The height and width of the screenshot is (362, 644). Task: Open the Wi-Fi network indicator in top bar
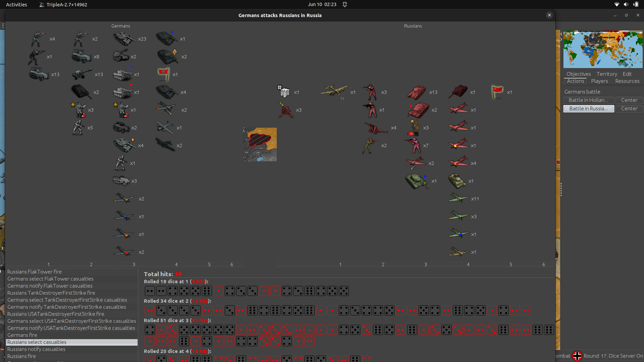coord(616,4)
